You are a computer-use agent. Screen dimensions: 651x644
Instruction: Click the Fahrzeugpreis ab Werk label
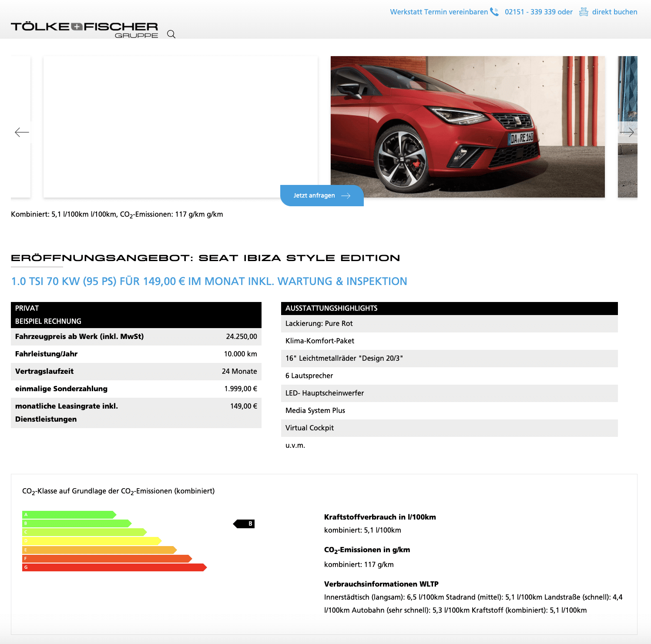[x=79, y=336]
